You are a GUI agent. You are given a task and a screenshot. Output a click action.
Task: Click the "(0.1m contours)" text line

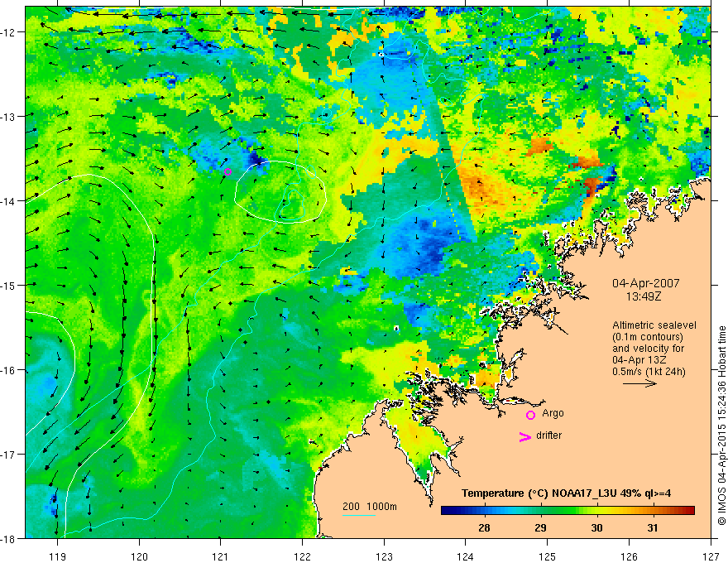tap(648, 337)
